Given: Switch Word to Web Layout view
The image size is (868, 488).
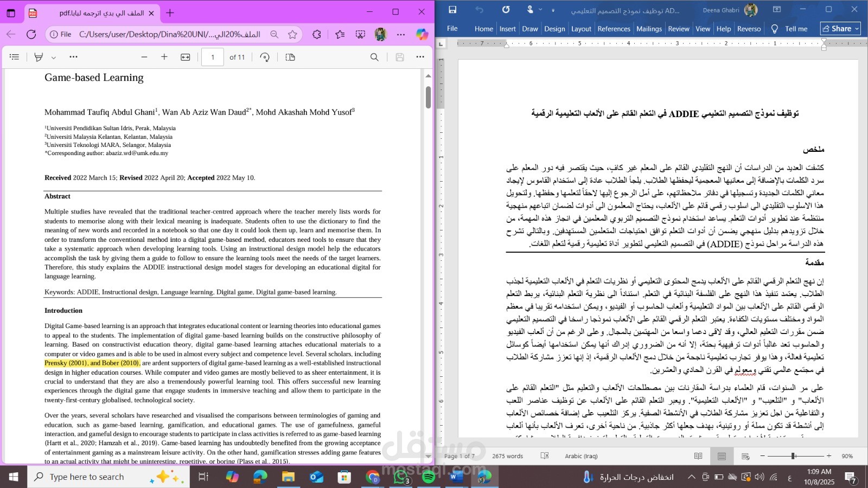Looking at the screenshot, I should point(745,456).
